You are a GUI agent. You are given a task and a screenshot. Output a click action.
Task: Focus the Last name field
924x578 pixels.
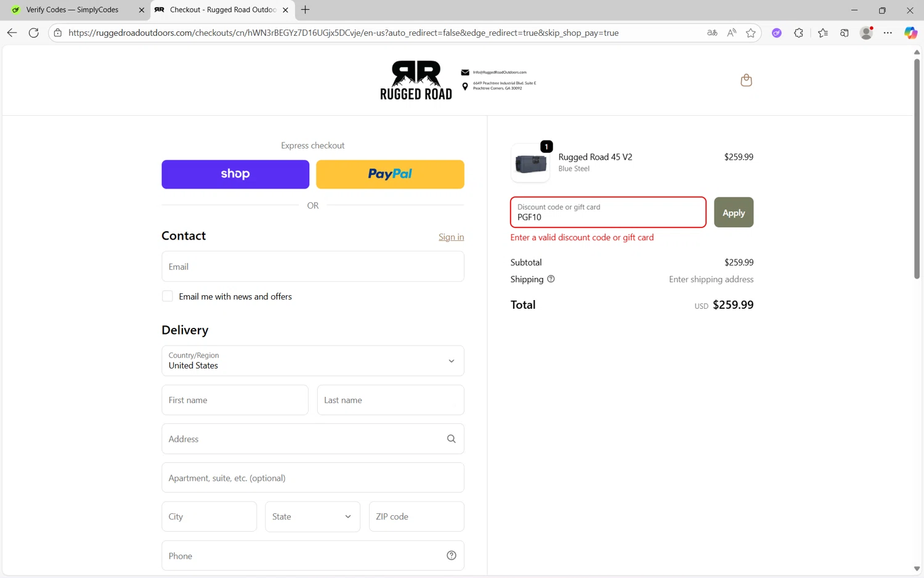coord(391,400)
